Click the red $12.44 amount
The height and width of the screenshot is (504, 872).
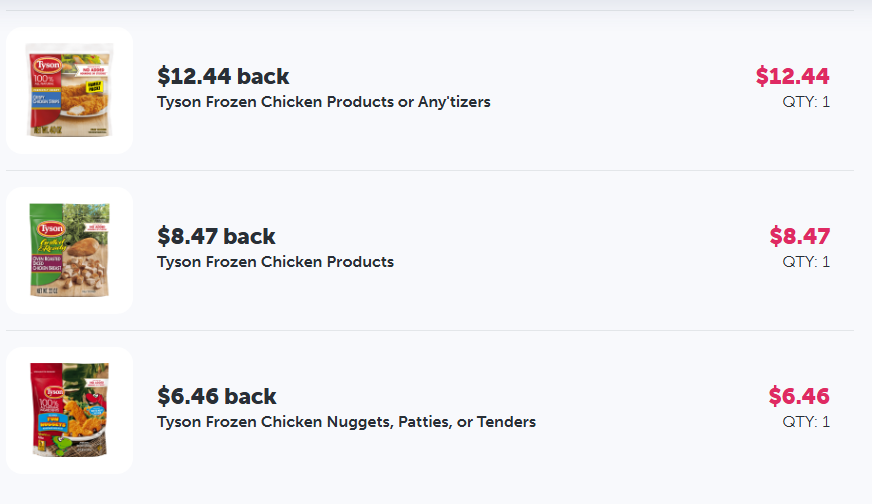click(792, 76)
